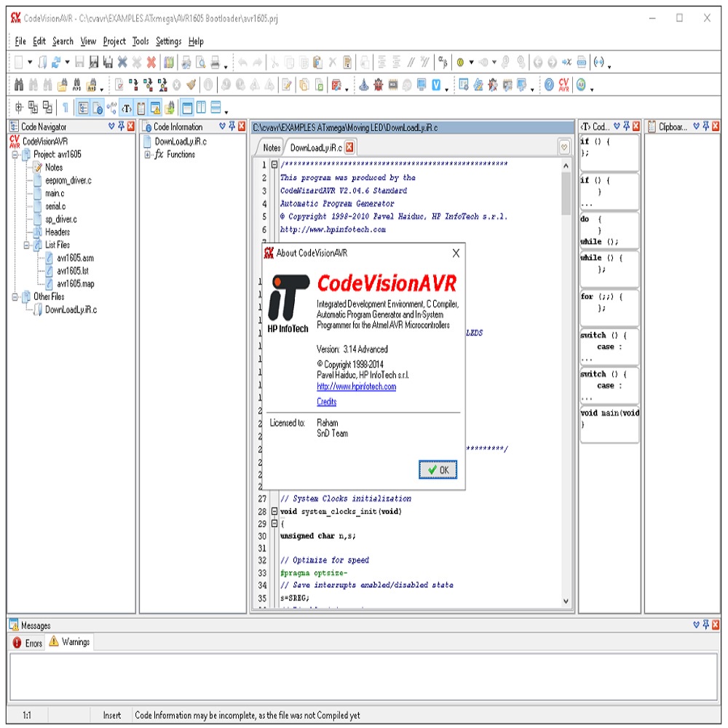728x728 pixels.
Task: Click the open-book library icon
Action: pyautogui.click(x=169, y=62)
